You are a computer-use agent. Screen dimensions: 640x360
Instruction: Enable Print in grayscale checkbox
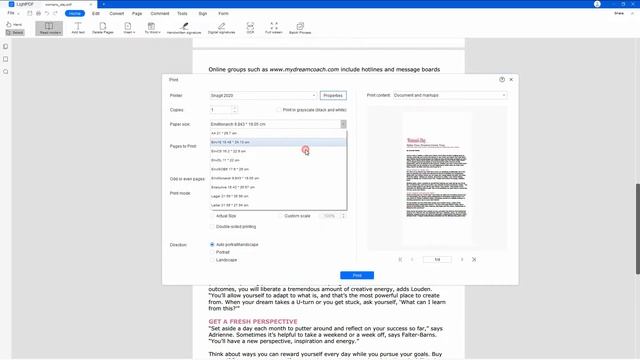pyautogui.click(x=279, y=110)
